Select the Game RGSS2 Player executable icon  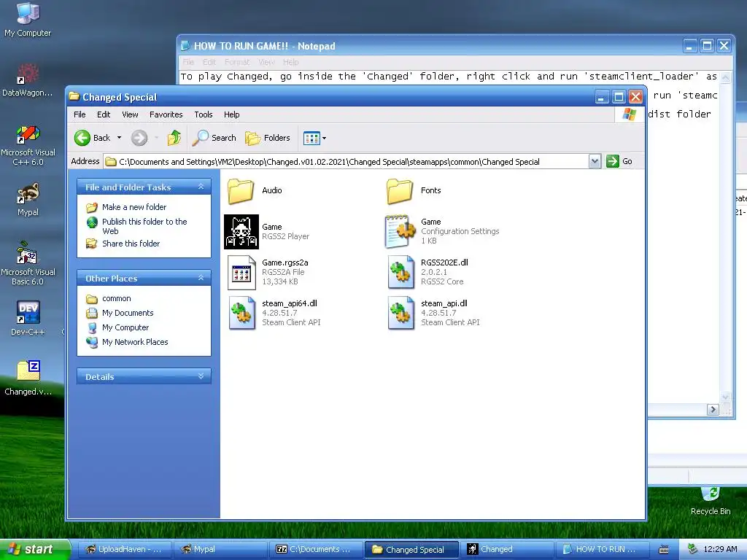coord(241,231)
